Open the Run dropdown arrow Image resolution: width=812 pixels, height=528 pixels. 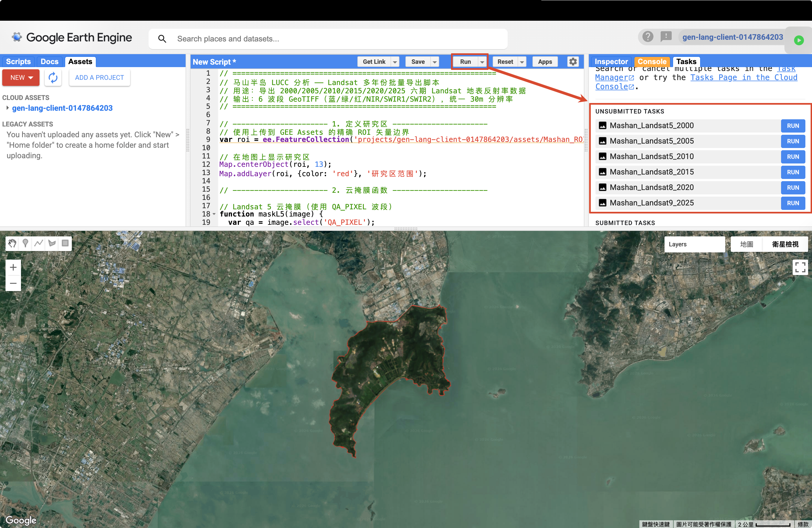click(x=482, y=62)
